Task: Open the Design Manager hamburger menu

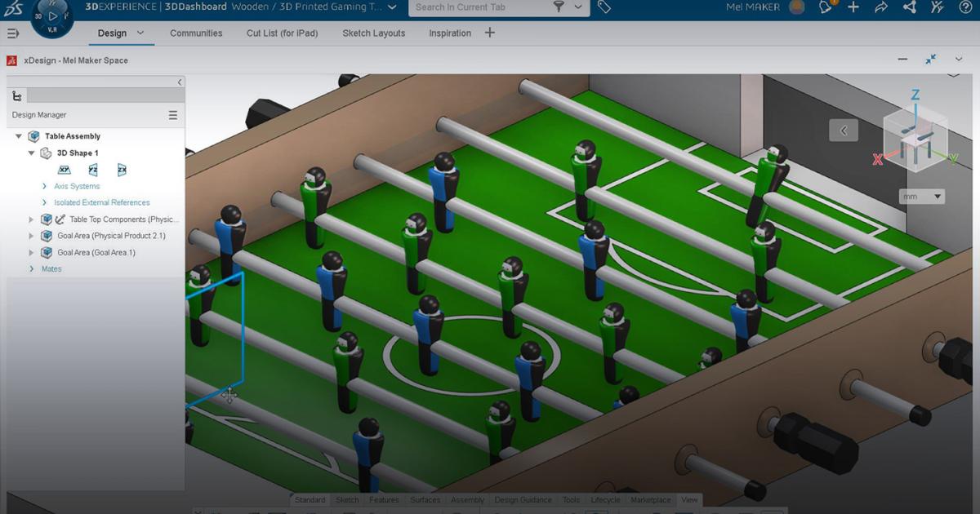Action: point(172,115)
